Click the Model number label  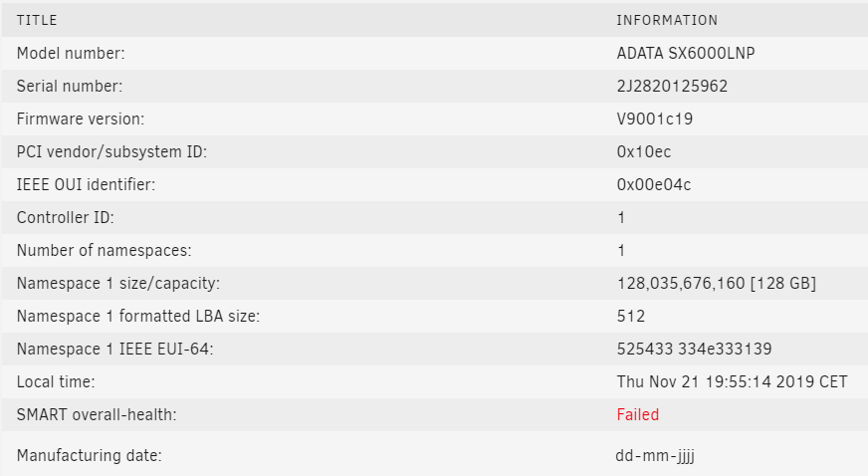(71, 53)
